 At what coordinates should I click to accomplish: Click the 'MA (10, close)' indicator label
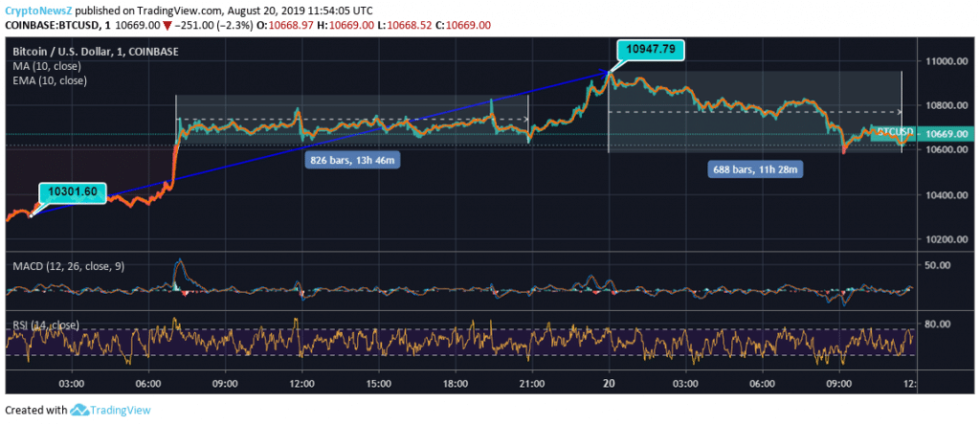pyautogui.click(x=47, y=66)
